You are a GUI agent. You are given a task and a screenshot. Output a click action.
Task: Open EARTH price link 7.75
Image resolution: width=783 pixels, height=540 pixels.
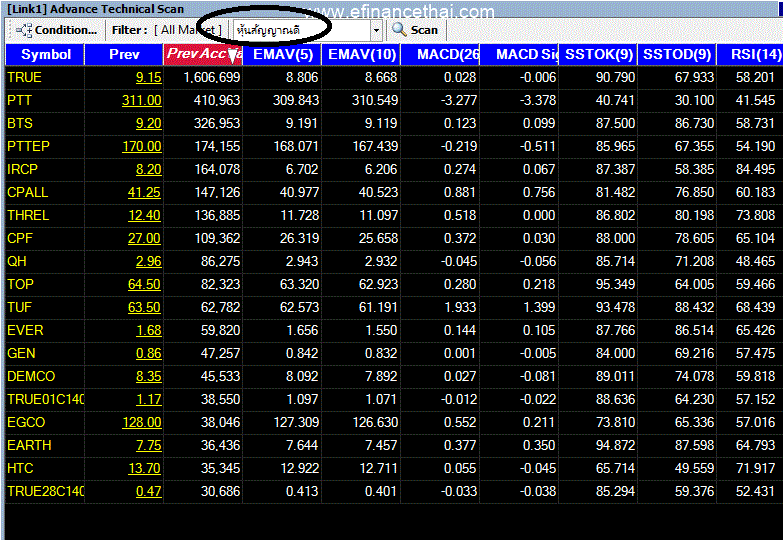(148, 446)
